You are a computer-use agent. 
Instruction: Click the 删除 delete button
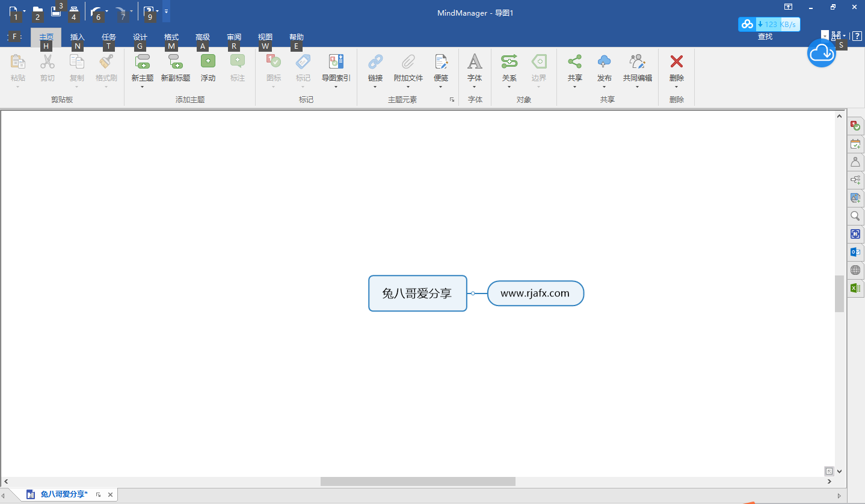[676, 68]
